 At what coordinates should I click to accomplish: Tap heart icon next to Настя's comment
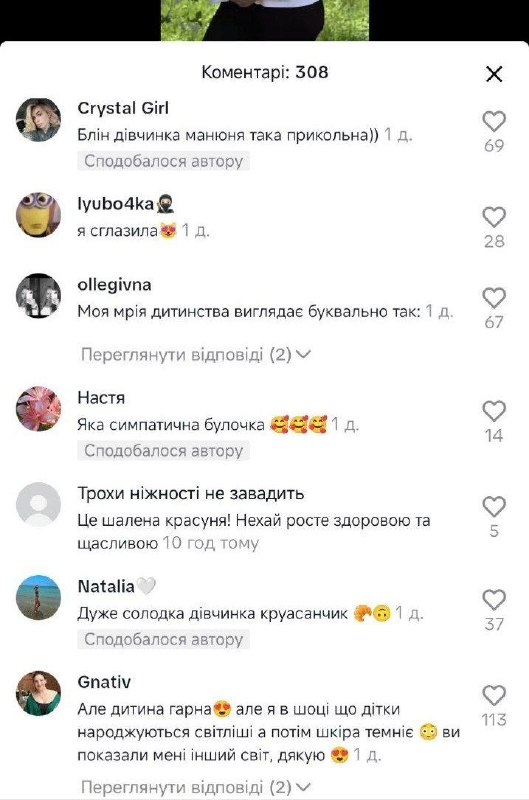point(494,411)
